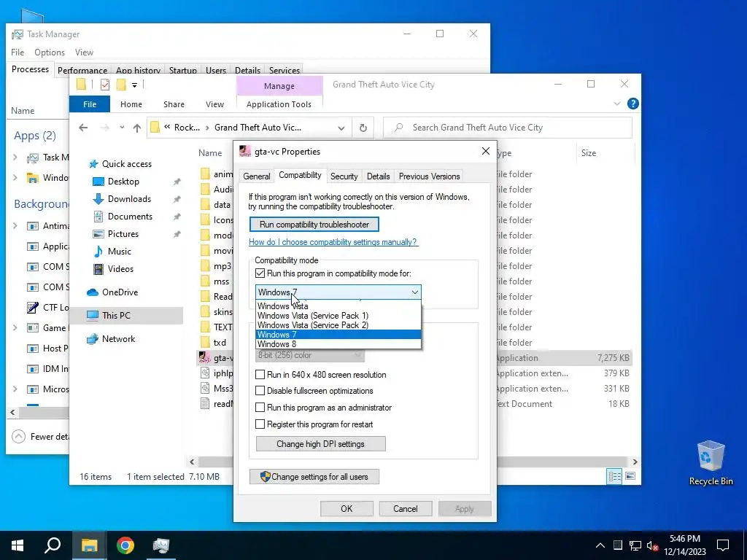Click the Quick access star icon
Image resolution: width=747 pixels, height=560 pixels.
(94, 164)
